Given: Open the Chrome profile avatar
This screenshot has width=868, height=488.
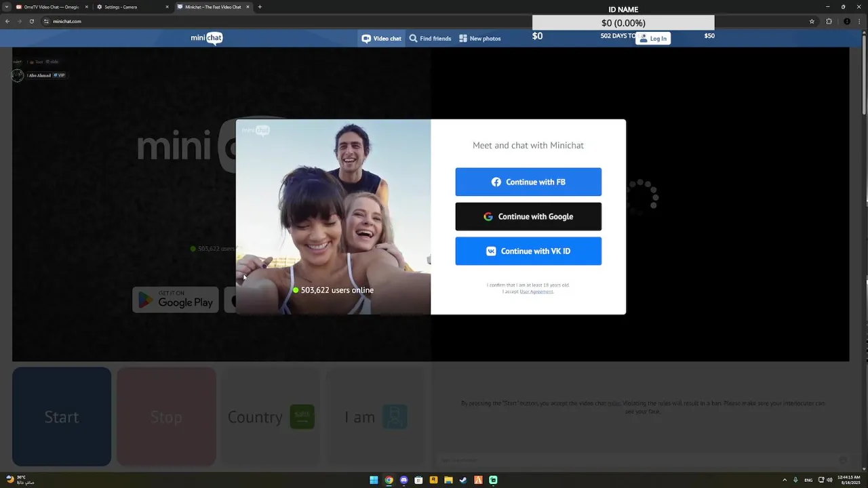Looking at the screenshot, I should click(x=846, y=21).
